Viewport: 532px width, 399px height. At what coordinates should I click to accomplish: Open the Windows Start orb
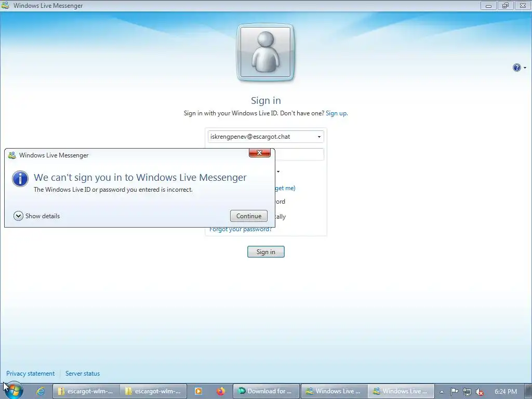click(x=14, y=391)
